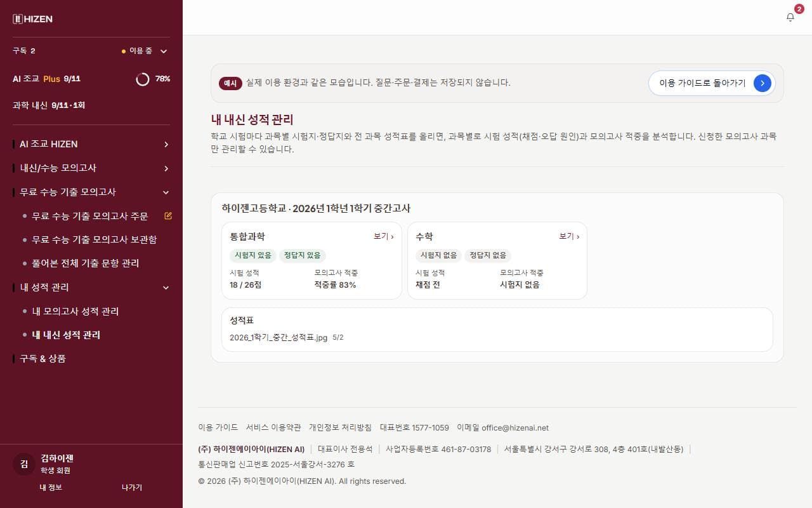Click the 적중률 83% value

click(335, 285)
